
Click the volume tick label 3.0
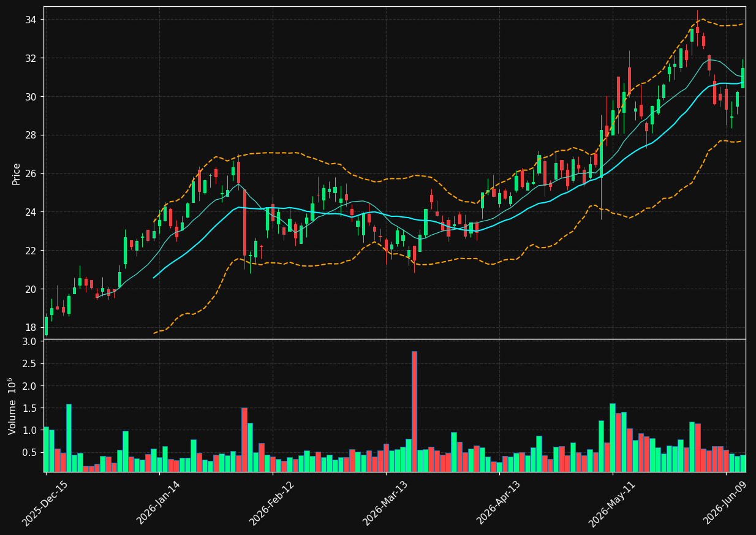click(x=29, y=342)
